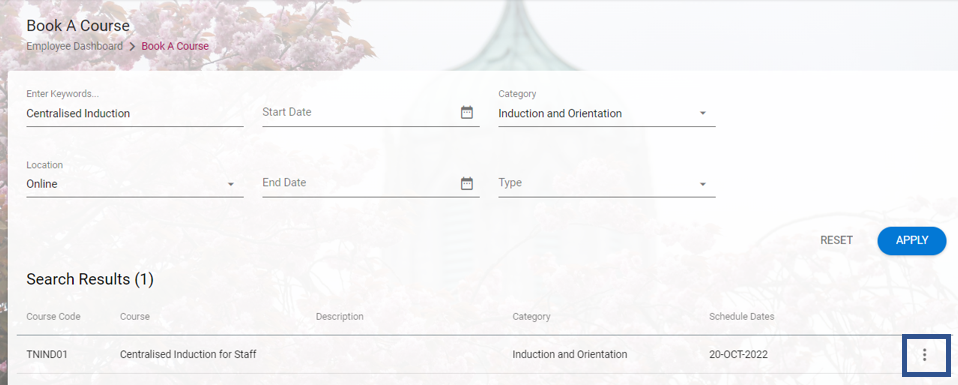Expand the Type dropdown arrow
This screenshot has height=385, width=958.
point(703,184)
